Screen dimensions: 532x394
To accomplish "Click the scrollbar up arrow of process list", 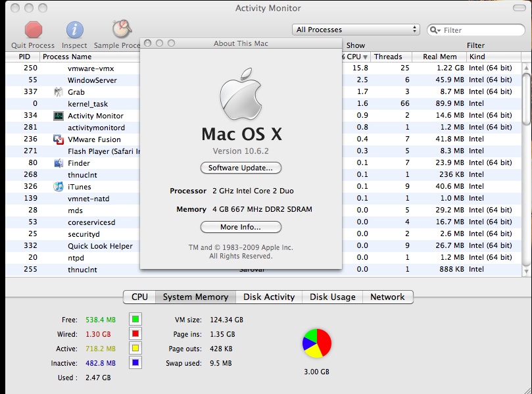I will pos(526,68).
